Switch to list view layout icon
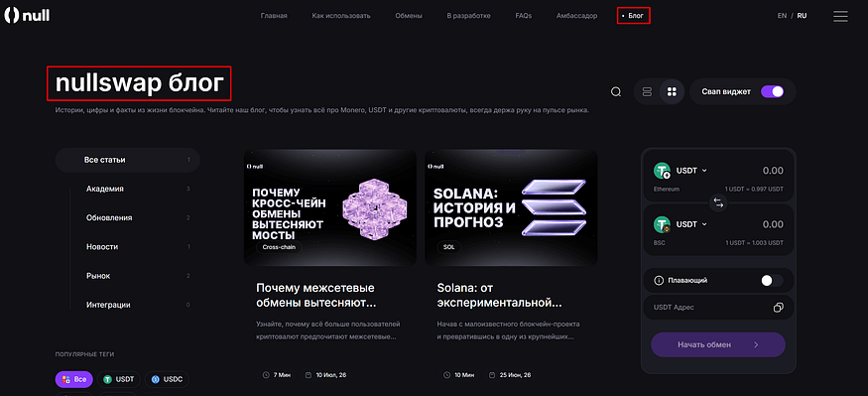 point(647,92)
